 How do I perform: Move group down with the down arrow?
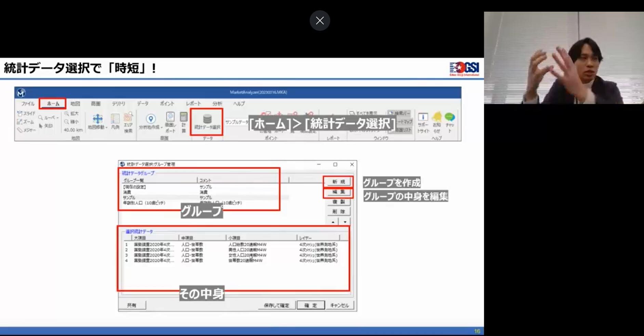pyautogui.click(x=345, y=222)
